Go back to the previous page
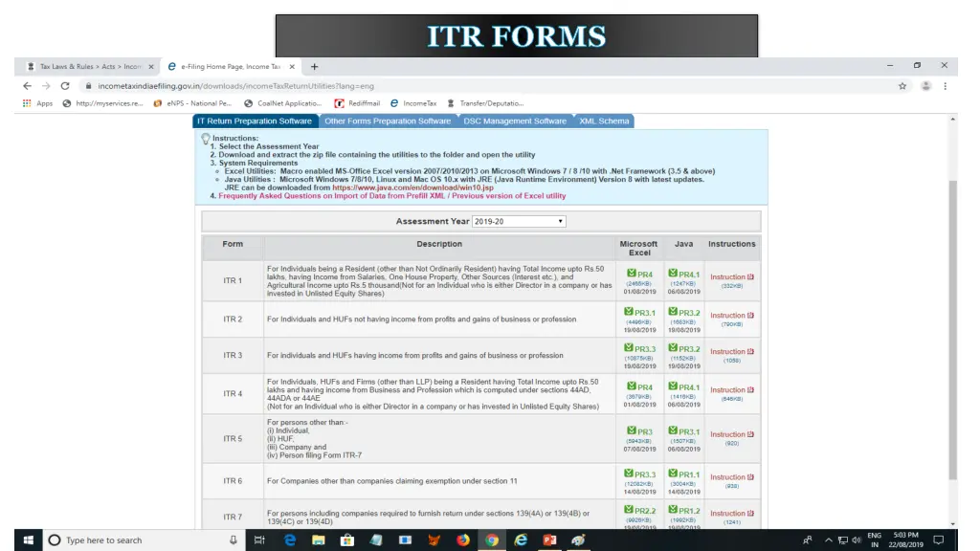 click(x=27, y=86)
